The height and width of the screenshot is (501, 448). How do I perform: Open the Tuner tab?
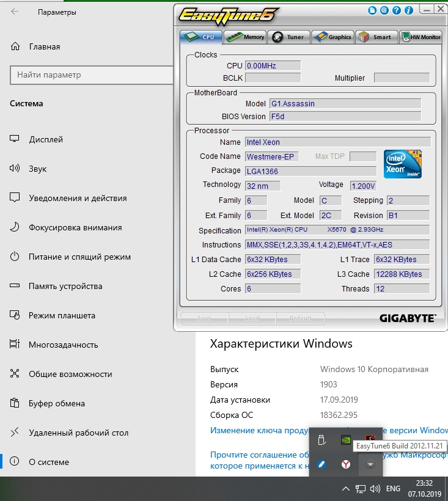pos(289,37)
